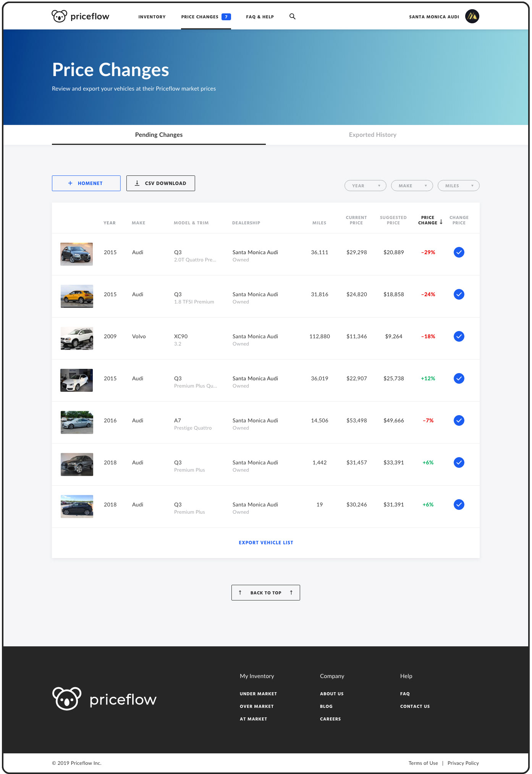Open thumbnail of gray 2015 Audi Q3
This screenshot has height=774, width=532.
tap(77, 254)
